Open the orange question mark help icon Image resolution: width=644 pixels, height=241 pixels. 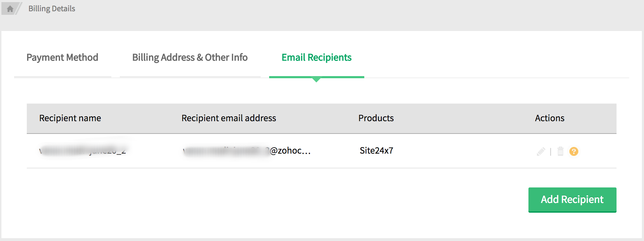pyautogui.click(x=574, y=152)
